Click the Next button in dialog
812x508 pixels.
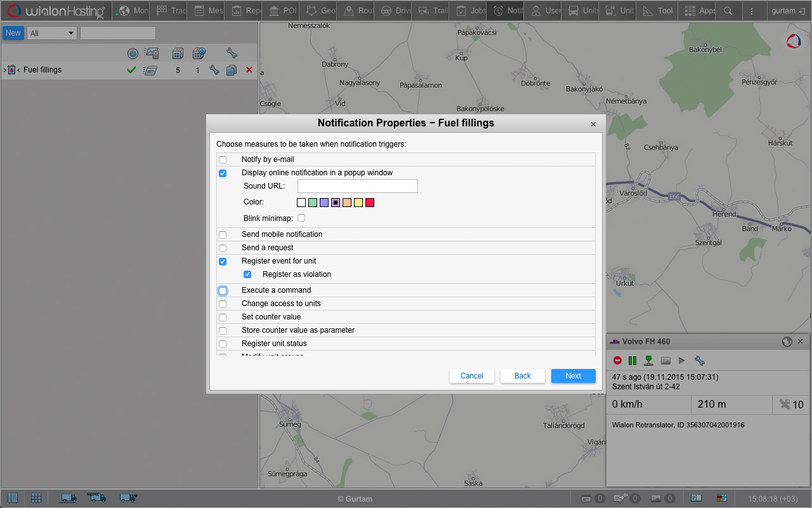573,376
